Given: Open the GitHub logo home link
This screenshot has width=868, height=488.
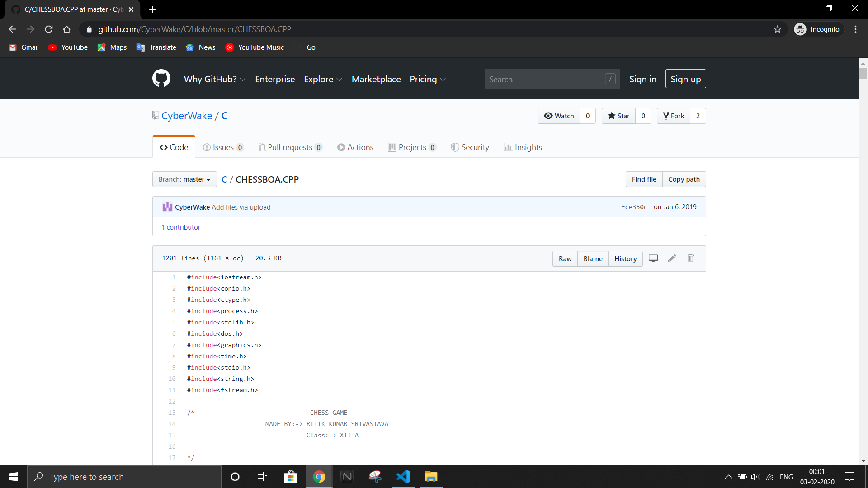Looking at the screenshot, I should tap(161, 79).
